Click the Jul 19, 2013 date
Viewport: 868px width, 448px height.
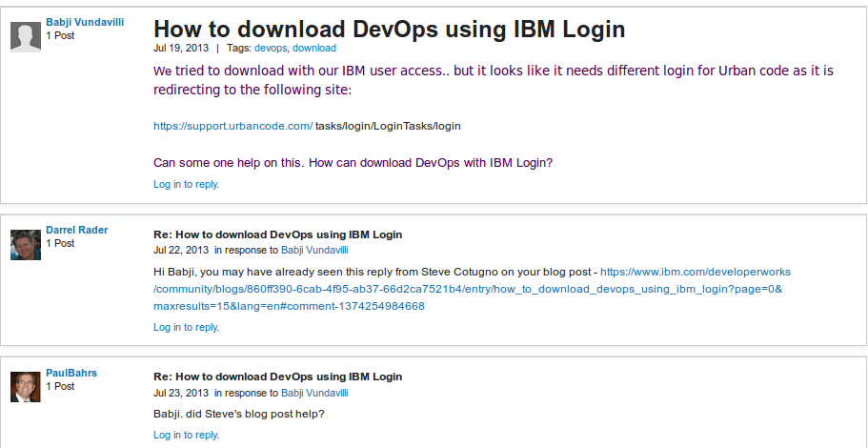coord(181,49)
